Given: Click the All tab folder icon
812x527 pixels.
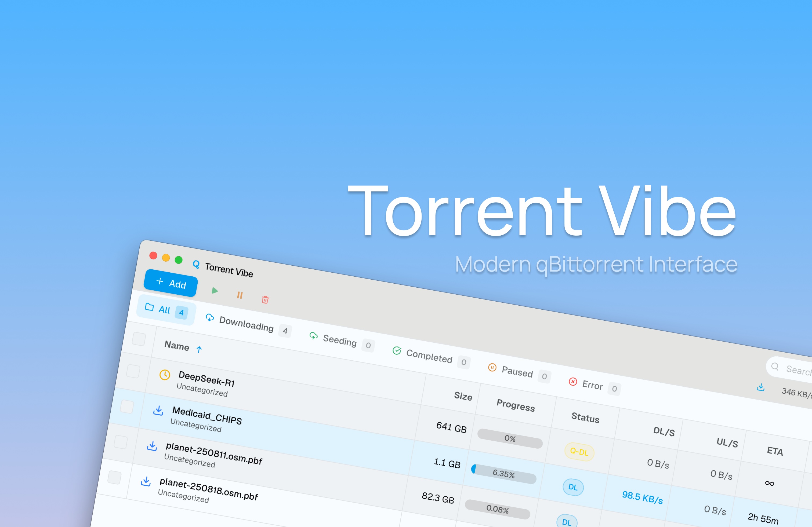Looking at the screenshot, I should click(149, 307).
